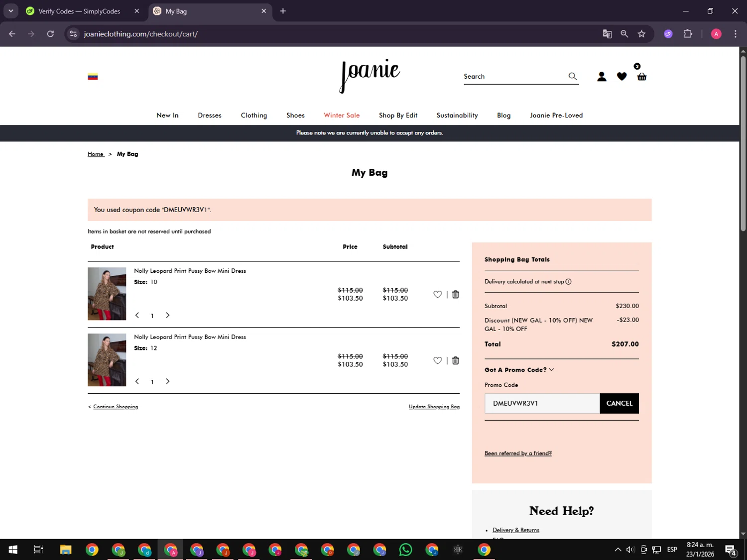The height and width of the screenshot is (560, 747).
Task: Close the My Bag browser tab
Action: pyautogui.click(x=264, y=11)
